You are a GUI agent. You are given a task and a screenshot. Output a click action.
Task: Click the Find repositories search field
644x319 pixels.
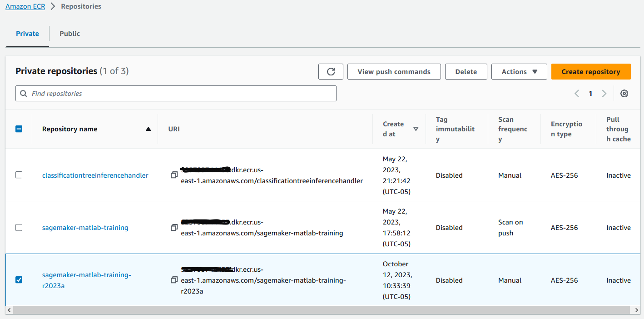coord(176,94)
